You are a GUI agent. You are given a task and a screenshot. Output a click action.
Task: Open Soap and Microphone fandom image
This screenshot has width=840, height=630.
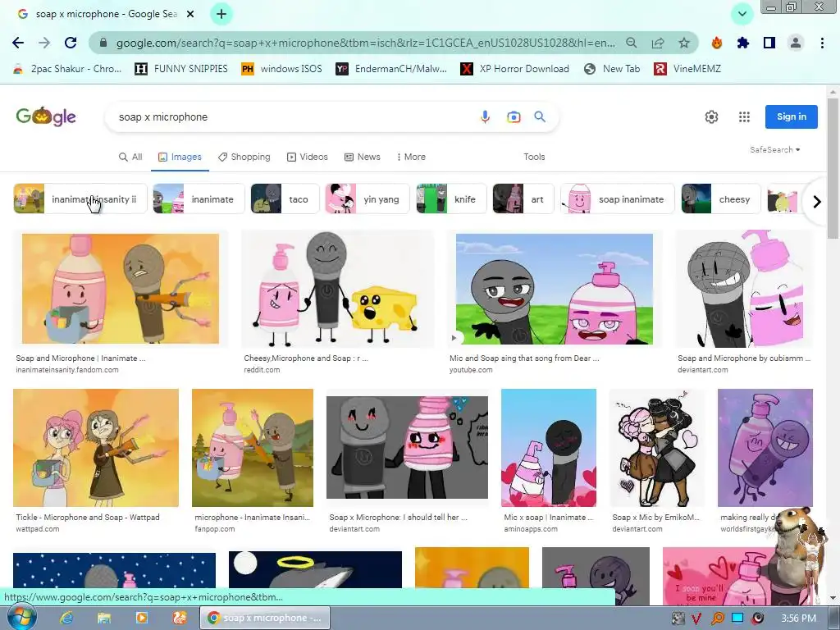coord(120,289)
